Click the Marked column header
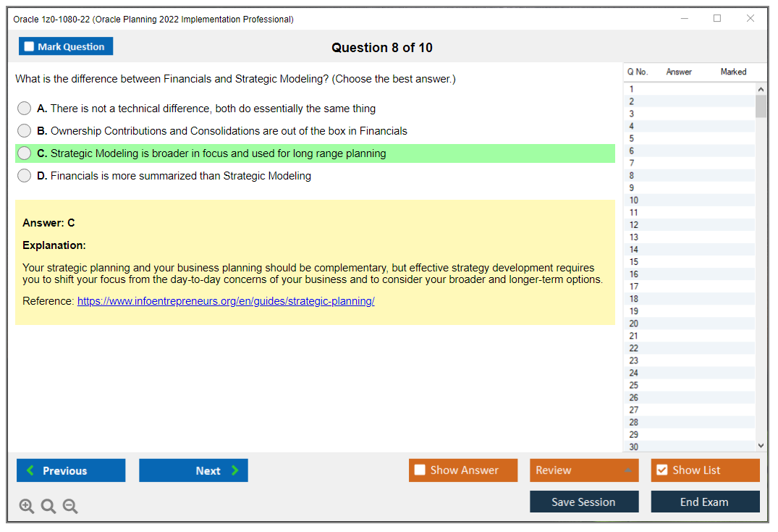The image size is (778, 532). tap(733, 72)
